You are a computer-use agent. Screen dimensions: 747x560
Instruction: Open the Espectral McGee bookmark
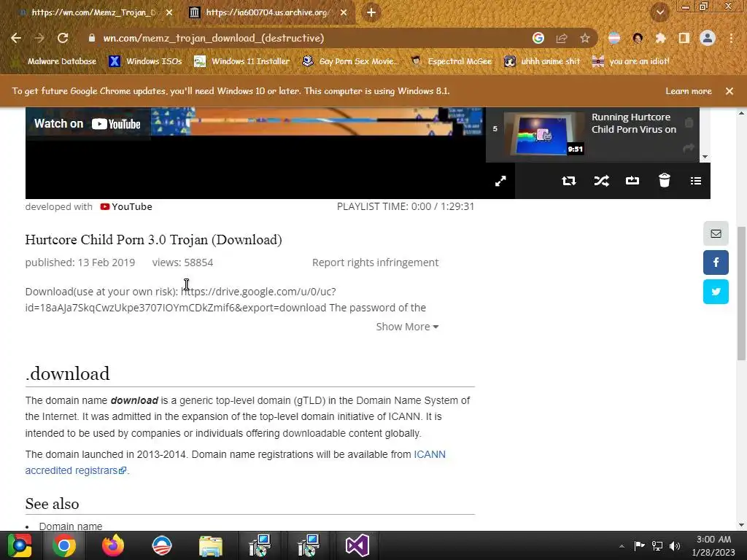click(451, 61)
